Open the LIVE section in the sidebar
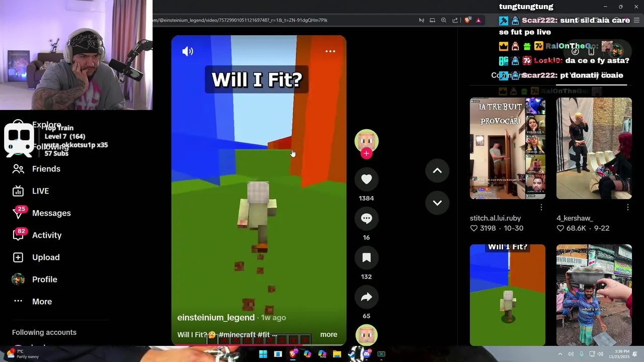644x362 pixels. click(40, 191)
